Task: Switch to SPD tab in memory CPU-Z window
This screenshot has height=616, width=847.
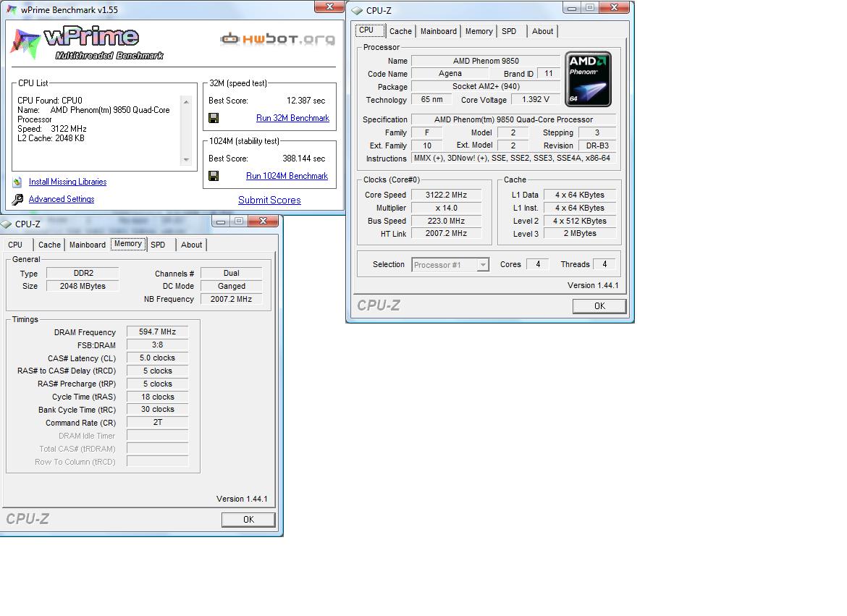Action: click(x=158, y=245)
